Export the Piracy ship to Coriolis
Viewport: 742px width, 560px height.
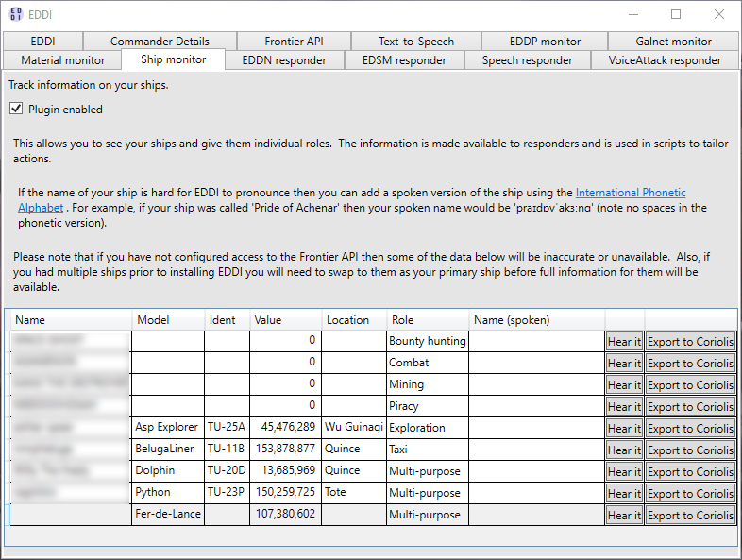tap(690, 407)
